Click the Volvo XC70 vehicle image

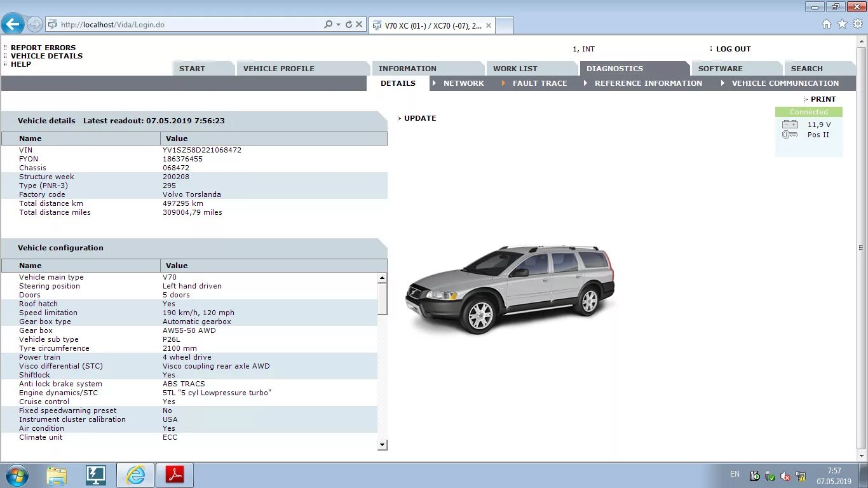510,289
